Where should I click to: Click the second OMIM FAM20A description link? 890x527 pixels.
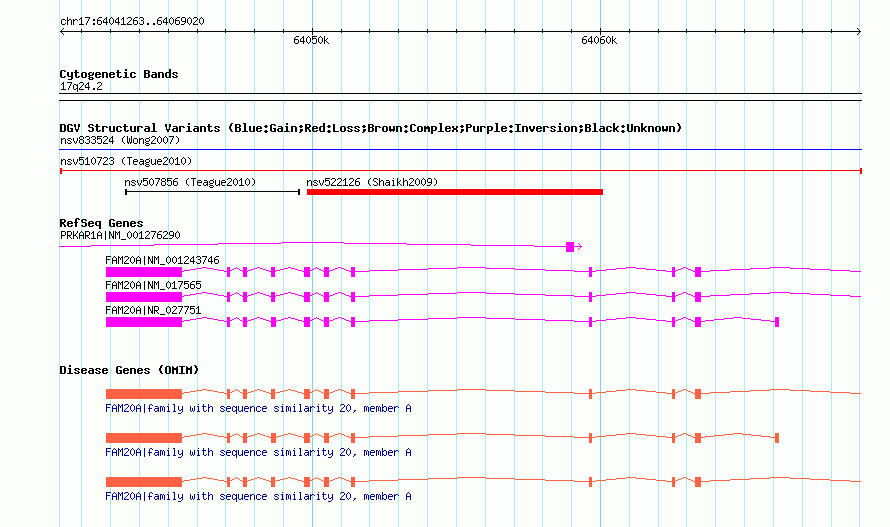tap(258, 453)
